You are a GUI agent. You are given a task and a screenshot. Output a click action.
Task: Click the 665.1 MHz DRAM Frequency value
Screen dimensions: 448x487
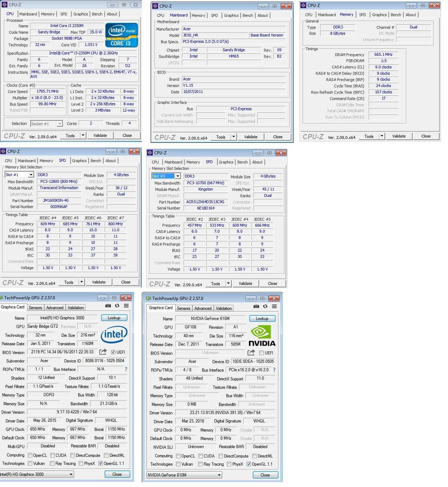point(383,55)
